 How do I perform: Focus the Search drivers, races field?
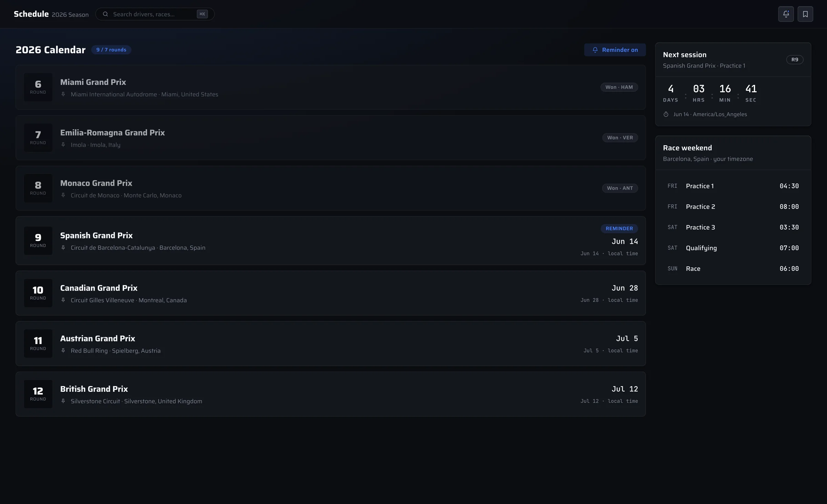pos(155,14)
